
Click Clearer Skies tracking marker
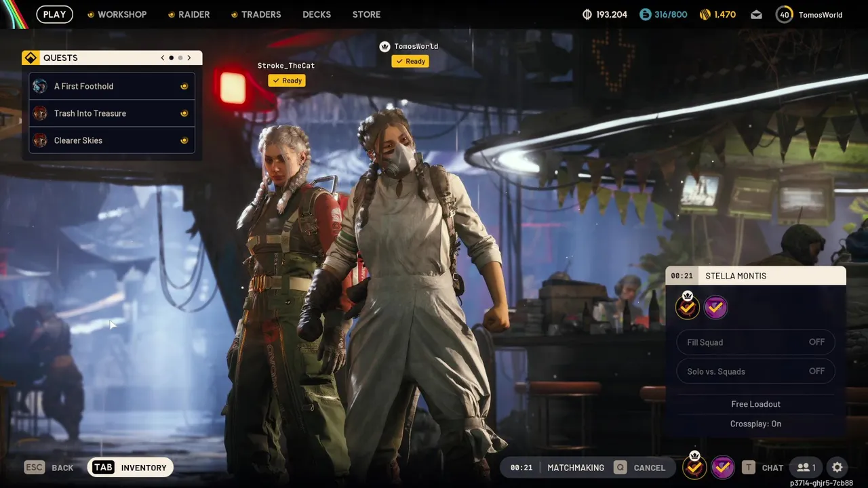(184, 140)
